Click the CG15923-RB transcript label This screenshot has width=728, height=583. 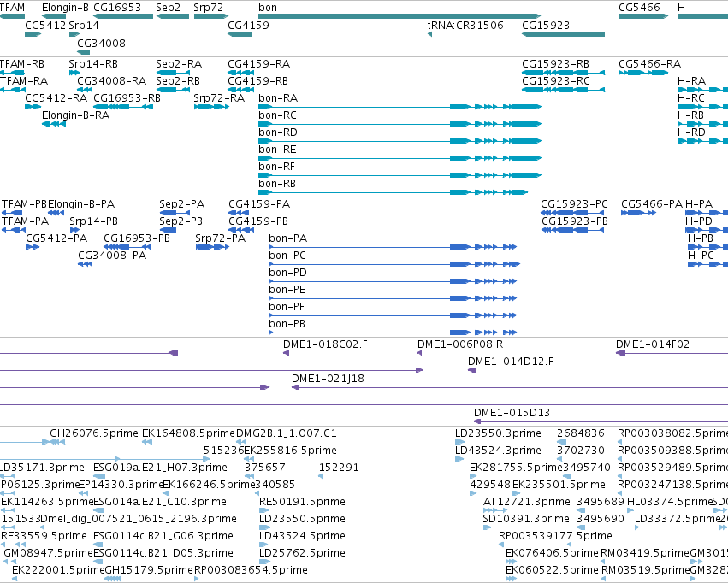click(556, 63)
